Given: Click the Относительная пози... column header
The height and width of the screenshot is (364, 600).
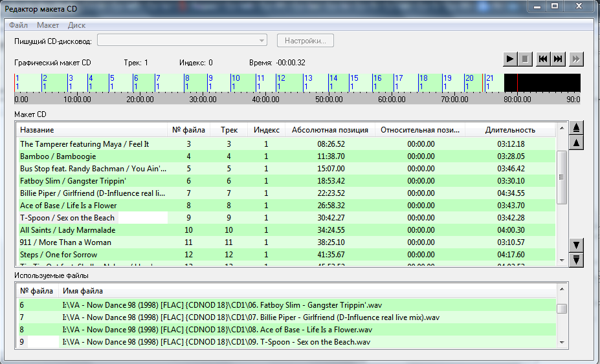Looking at the screenshot, I should click(x=420, y=130).
